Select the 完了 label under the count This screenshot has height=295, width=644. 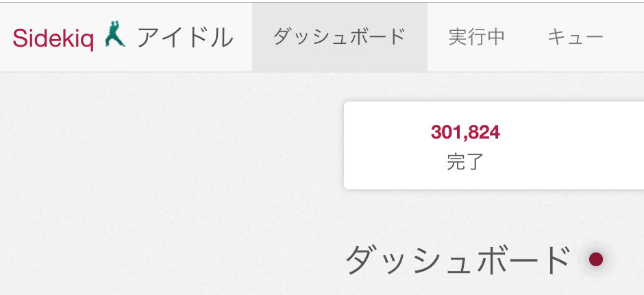465,162
